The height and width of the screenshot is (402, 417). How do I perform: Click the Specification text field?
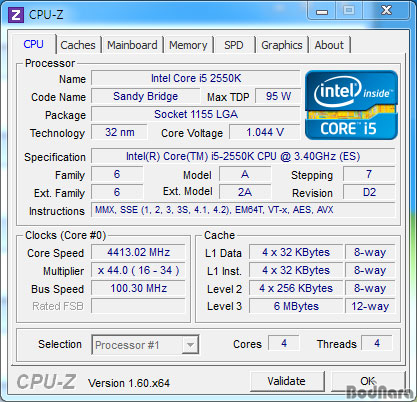point(243,156)
